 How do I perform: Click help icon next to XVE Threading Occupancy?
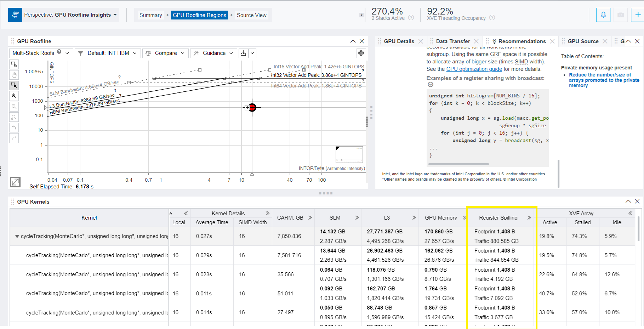tap(492, 18)
